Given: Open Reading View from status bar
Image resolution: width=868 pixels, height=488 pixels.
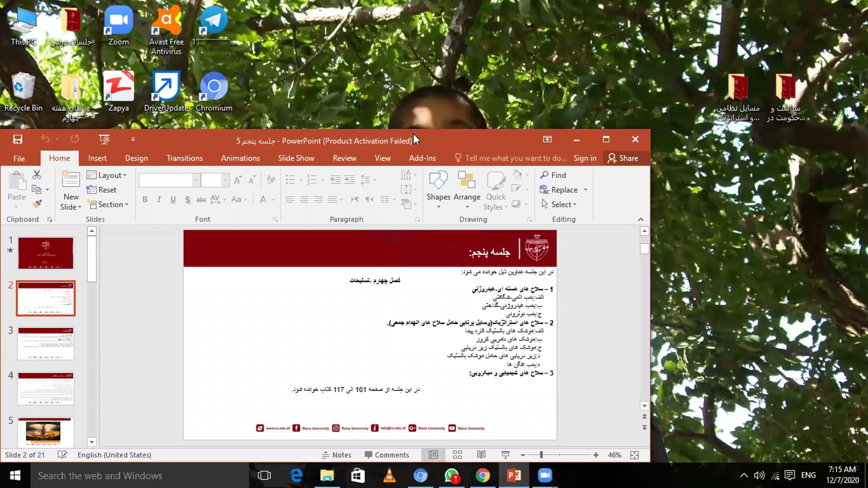Looking at the screenshot, I should 481,455.
